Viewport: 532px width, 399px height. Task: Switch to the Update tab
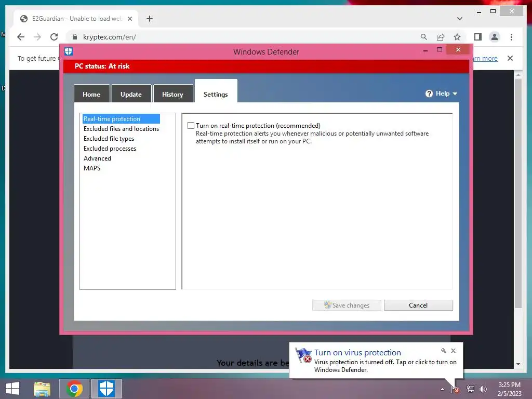pos(131,94)
